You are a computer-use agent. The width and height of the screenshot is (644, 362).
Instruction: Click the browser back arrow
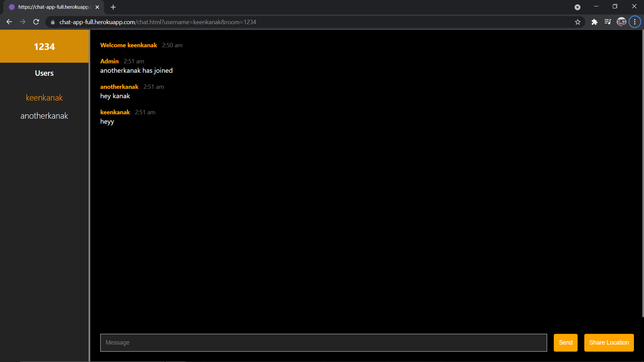(9, 22)
